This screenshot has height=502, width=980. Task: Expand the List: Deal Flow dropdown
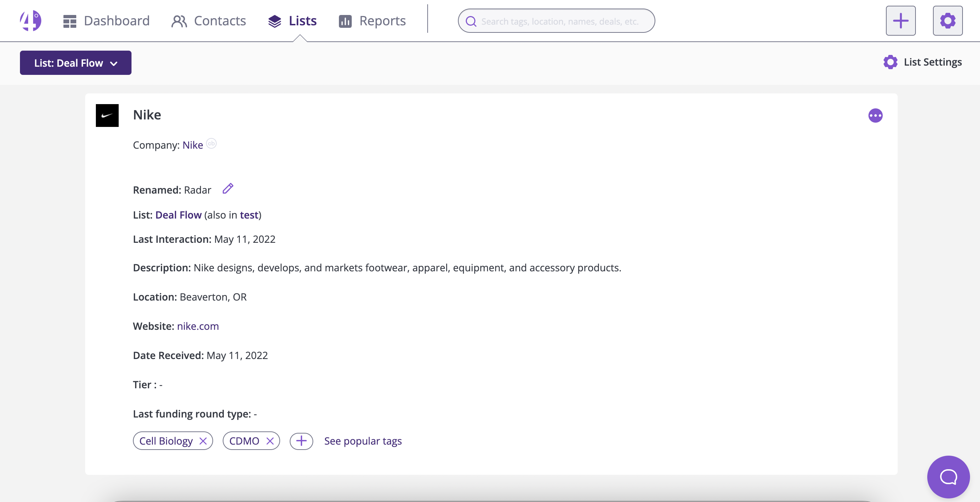pos(76,63)
